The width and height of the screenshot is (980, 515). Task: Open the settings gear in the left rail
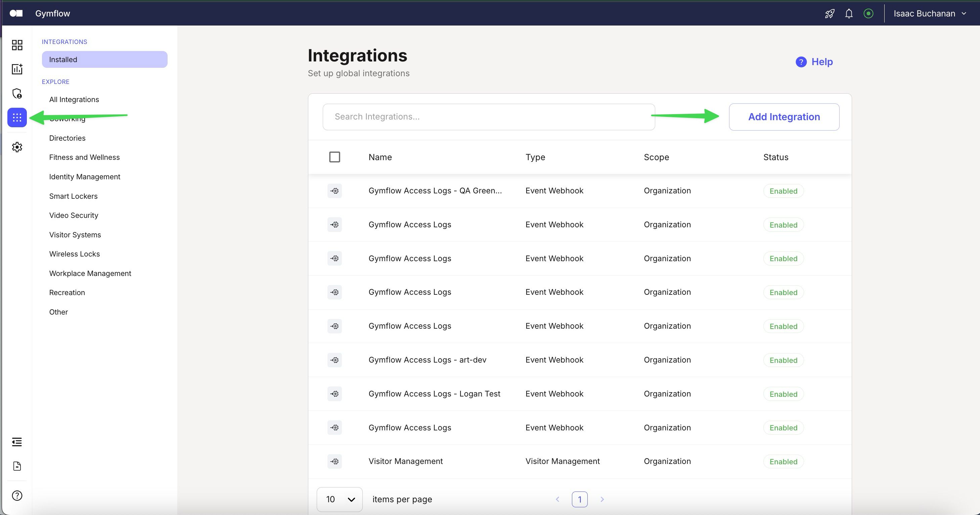17,147
